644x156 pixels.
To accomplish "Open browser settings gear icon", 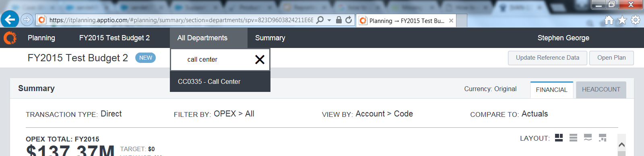I will click(x=636, y=20).
